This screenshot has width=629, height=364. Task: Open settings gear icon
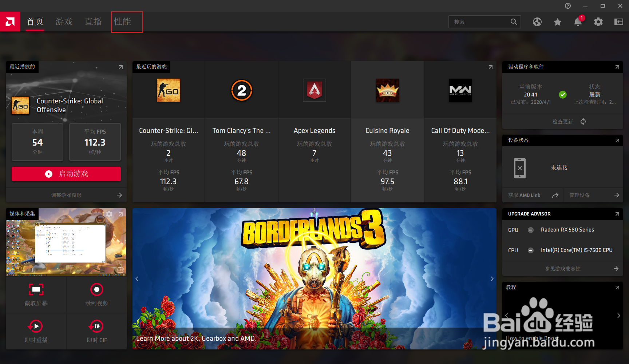[598, 22]
